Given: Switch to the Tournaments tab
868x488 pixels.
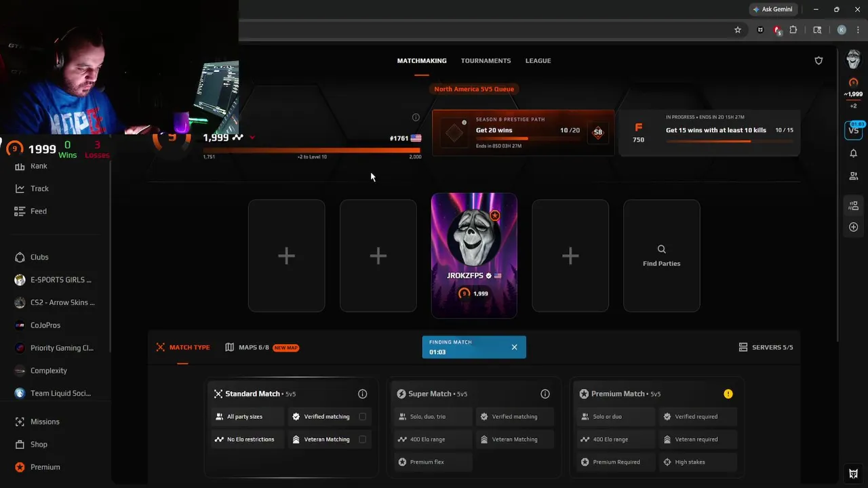Looking at the screenshot, I should point(486,60).
